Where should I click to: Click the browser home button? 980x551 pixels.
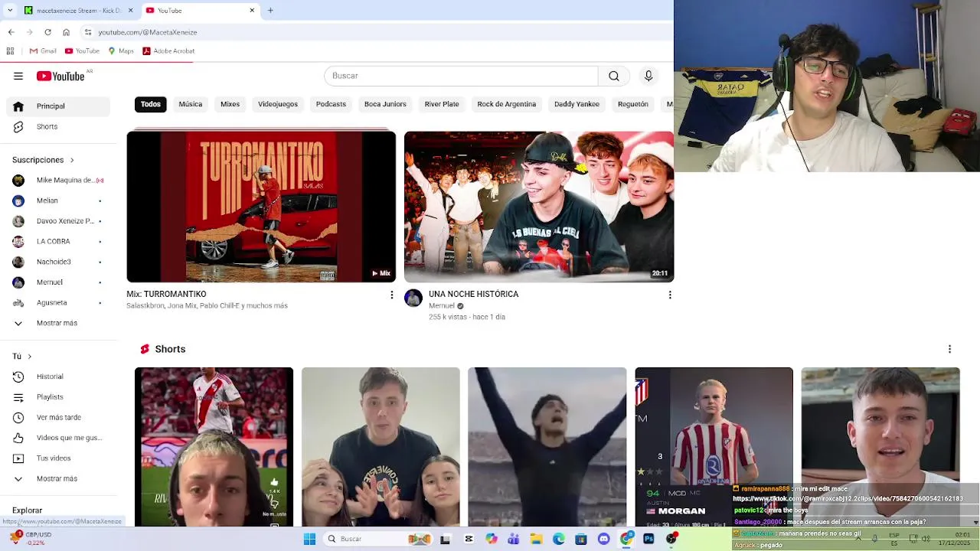click(x=66, y=32)
